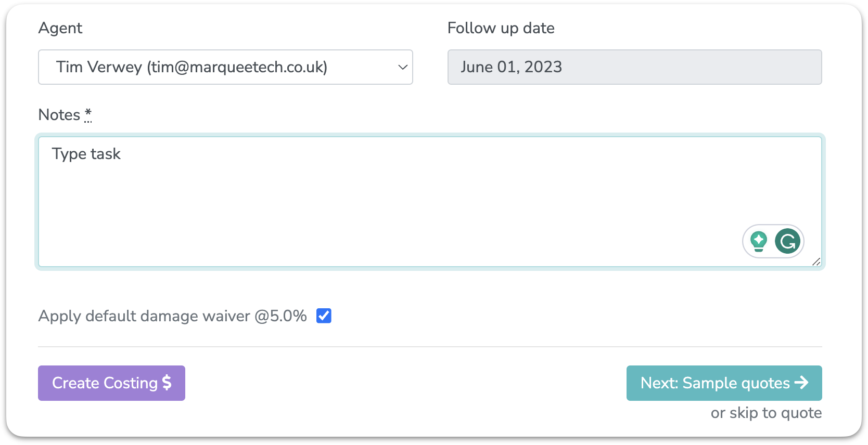
Task: Click the dollar sign on Create Costing
Action: pyautogui.click(x=167, y=383)
